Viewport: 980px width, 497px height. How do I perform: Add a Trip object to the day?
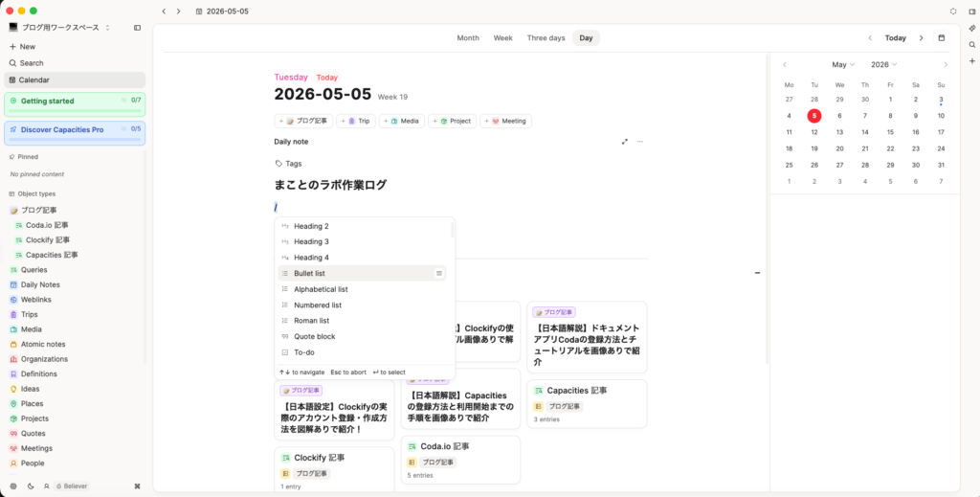tap(356, 121)
